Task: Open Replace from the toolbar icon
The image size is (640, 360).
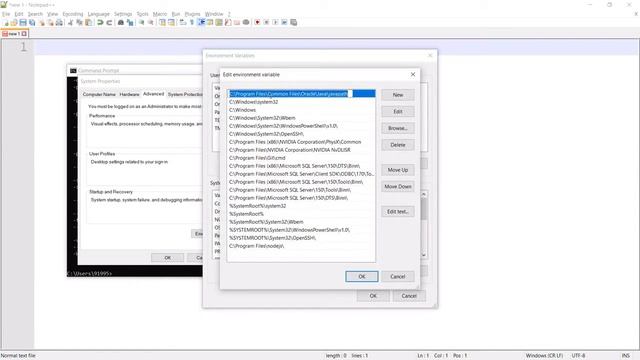Action: point(130,22)
